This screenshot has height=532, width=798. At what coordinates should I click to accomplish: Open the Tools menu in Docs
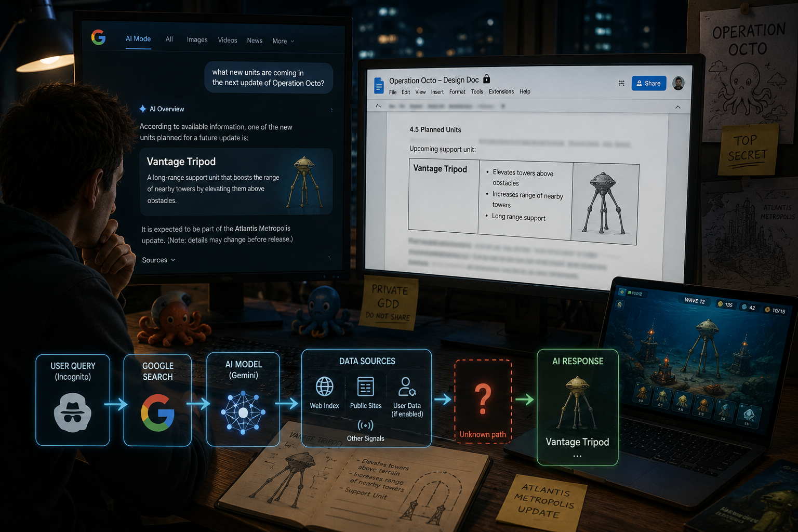(x=477, y=92)
